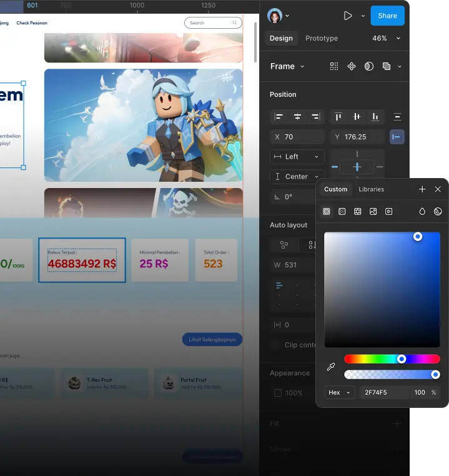449x476 pixels.
Task: Click the distribute spacing icon
Action: [x=397, y=117]
